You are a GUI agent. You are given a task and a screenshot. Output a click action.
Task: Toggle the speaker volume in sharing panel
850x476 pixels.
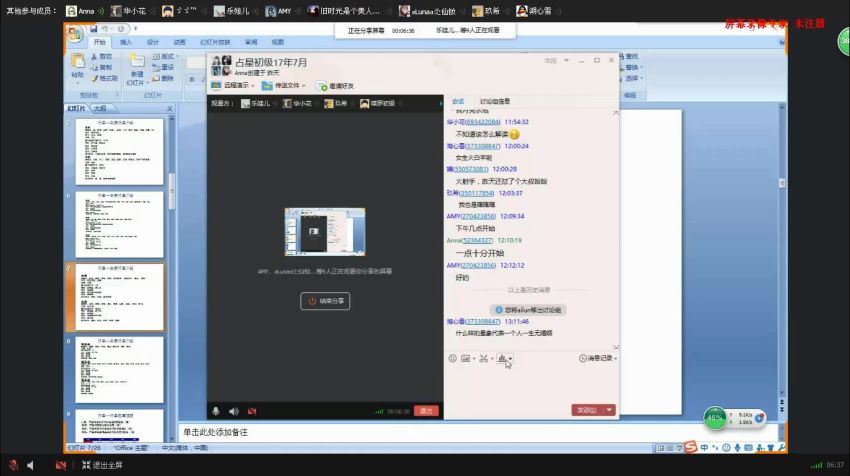tap(233, 411)
